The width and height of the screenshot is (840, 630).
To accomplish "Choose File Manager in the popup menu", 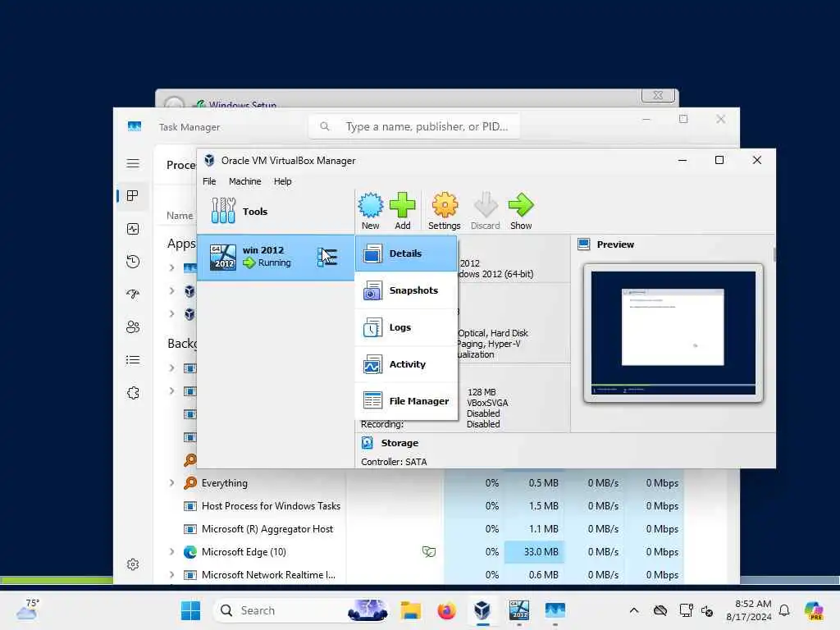I will [406, 400].
